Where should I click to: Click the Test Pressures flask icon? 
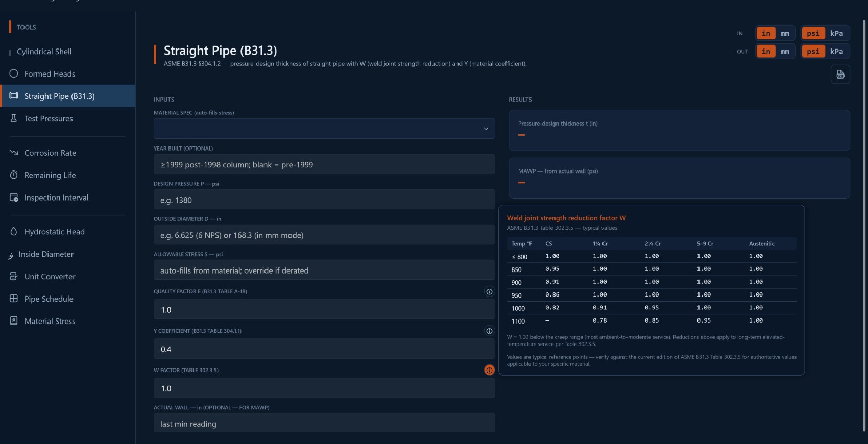point(14,118)
